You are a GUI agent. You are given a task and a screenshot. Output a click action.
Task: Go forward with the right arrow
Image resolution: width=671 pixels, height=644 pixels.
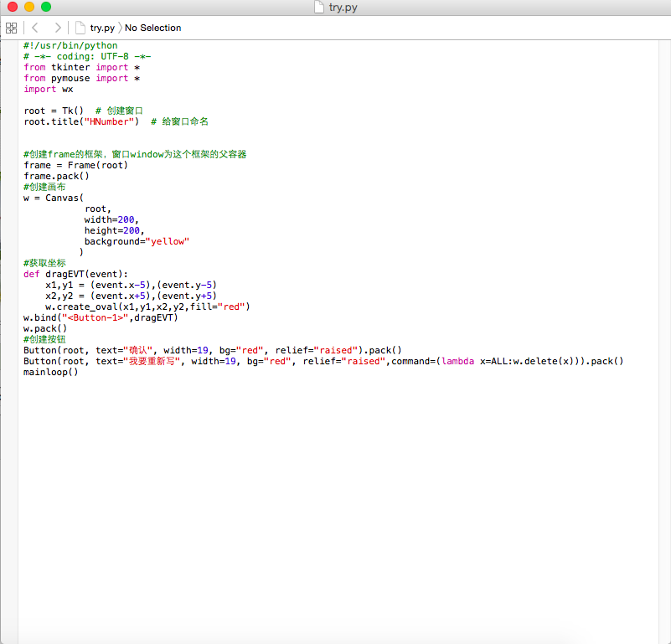[x=57, y=28]
